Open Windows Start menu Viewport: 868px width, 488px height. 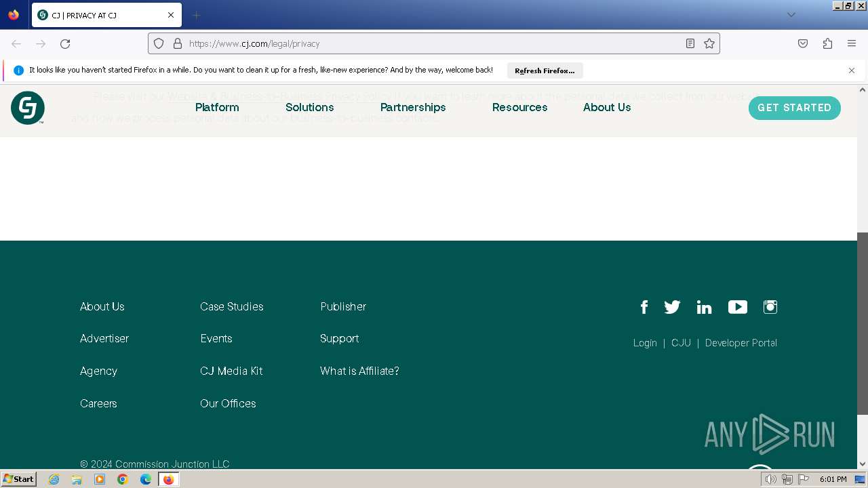tap(19, 479)
